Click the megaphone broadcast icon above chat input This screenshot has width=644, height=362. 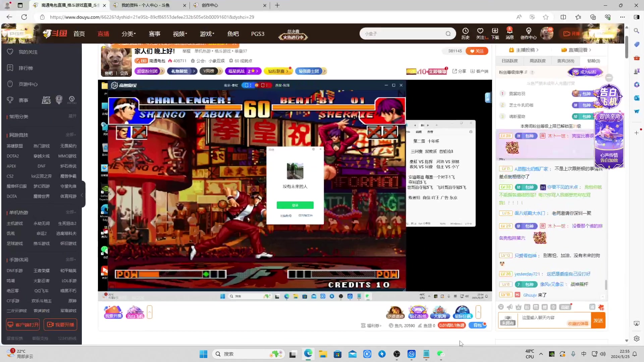coord(510,307)
